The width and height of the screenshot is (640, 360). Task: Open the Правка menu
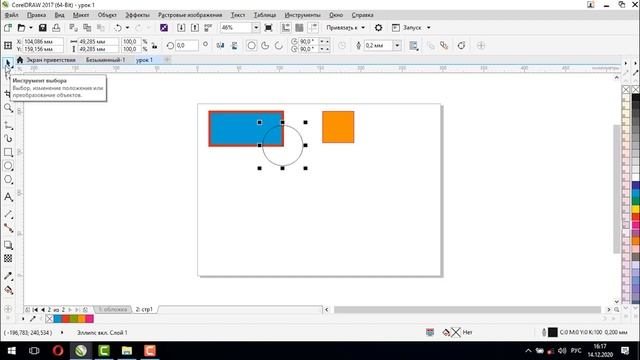point(36,15)
